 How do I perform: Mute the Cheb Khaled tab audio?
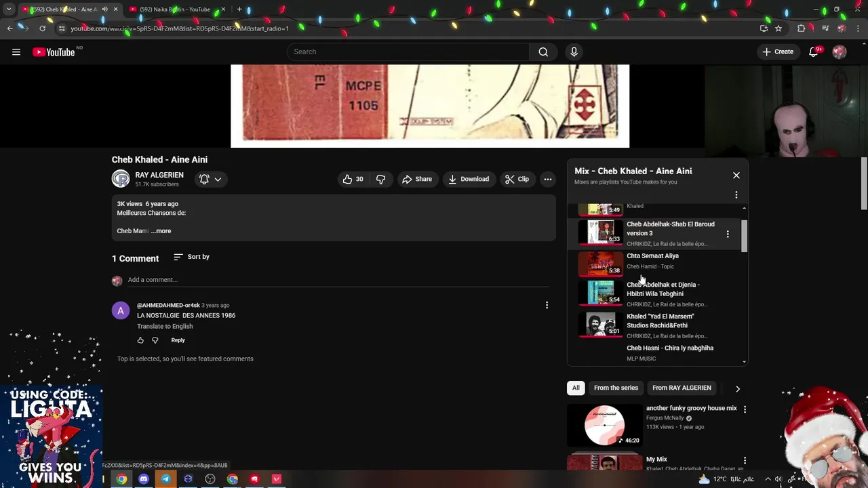pos(104,9)
